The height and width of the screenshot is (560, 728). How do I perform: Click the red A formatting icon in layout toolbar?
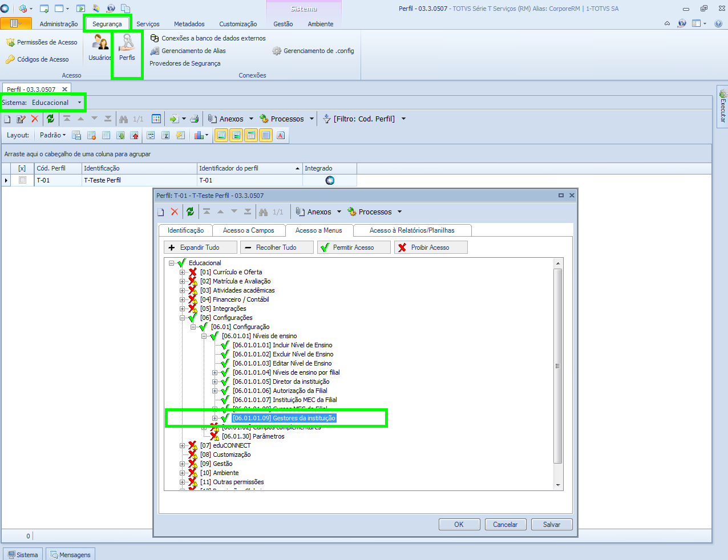(x=281, y=135)
